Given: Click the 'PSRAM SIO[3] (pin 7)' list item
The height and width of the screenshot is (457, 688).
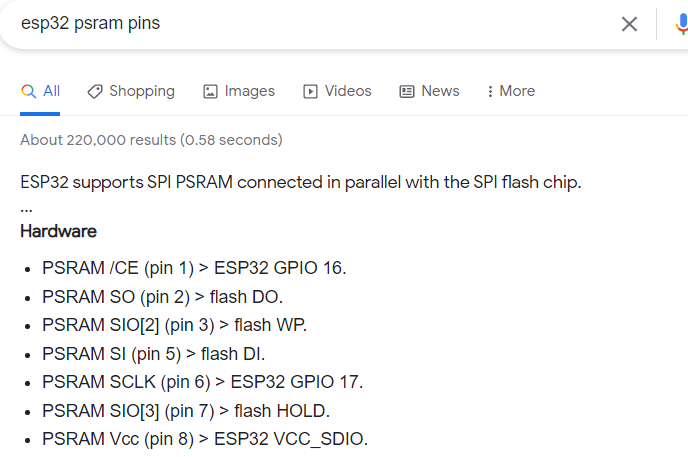Looking at the screenshot, I should click(x=186, y=411).
